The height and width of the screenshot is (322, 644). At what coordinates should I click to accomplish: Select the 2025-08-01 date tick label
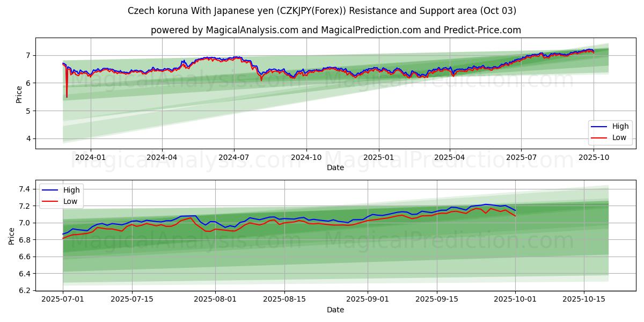(215, 299)
